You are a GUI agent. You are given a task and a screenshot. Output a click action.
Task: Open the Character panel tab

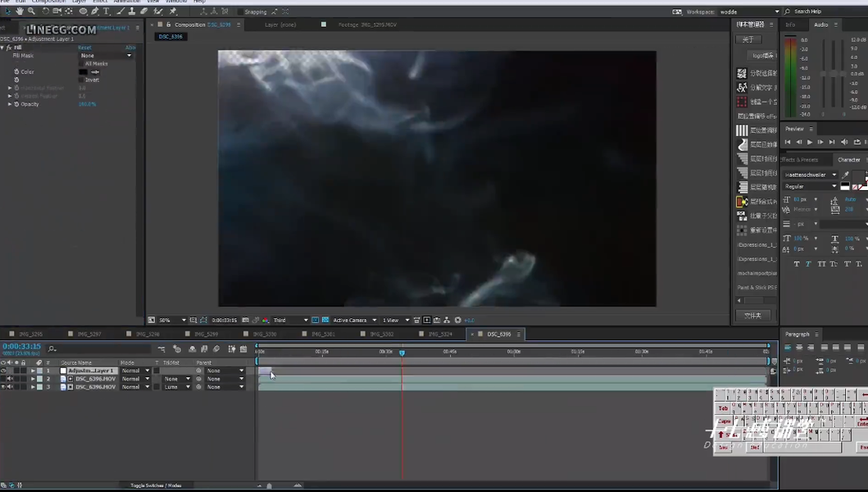pyautogui.click(x=848, y=160)
